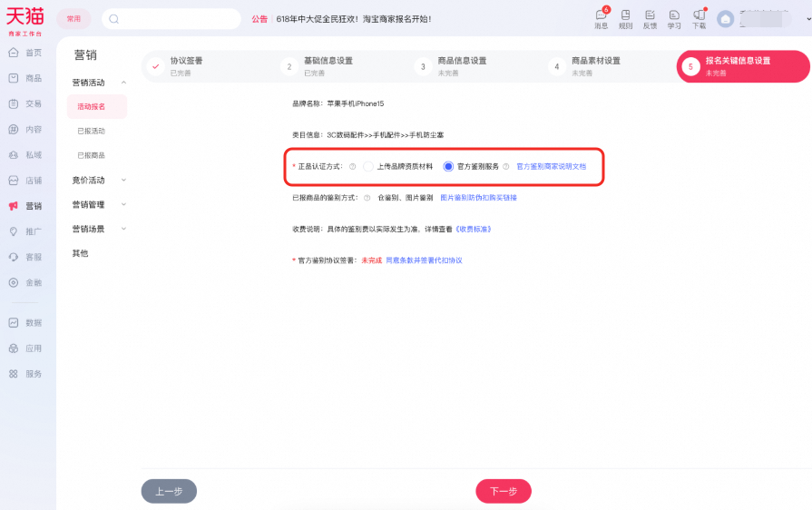Open the 图片鉴别防伪扣购买链接 link
Image resolution: width=812 pixels, height=510 pixels.
pos(478,198)
